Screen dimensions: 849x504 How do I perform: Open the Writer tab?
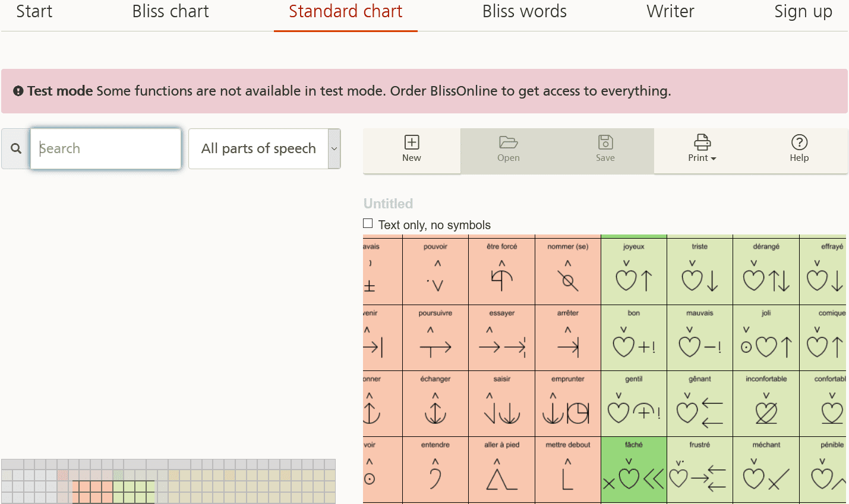pyautogui.click(x=670, y=12)
